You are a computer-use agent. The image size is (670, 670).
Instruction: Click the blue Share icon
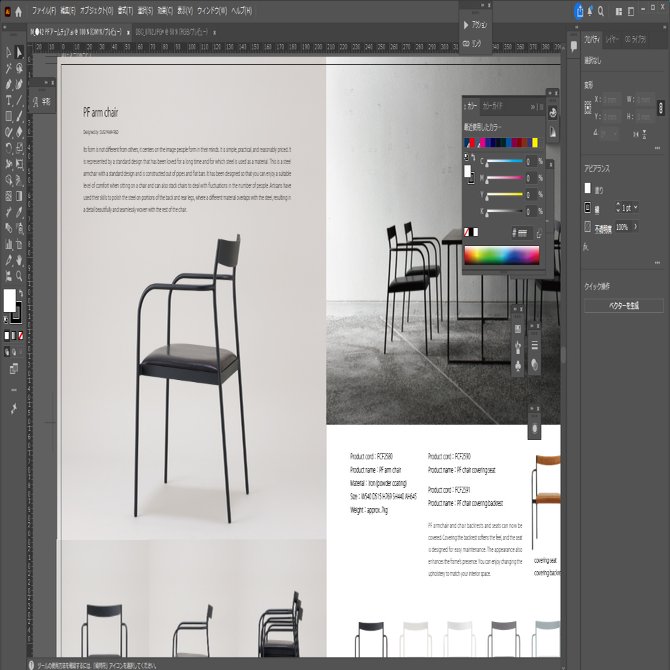pyautogui.click(x=579, y=12)
